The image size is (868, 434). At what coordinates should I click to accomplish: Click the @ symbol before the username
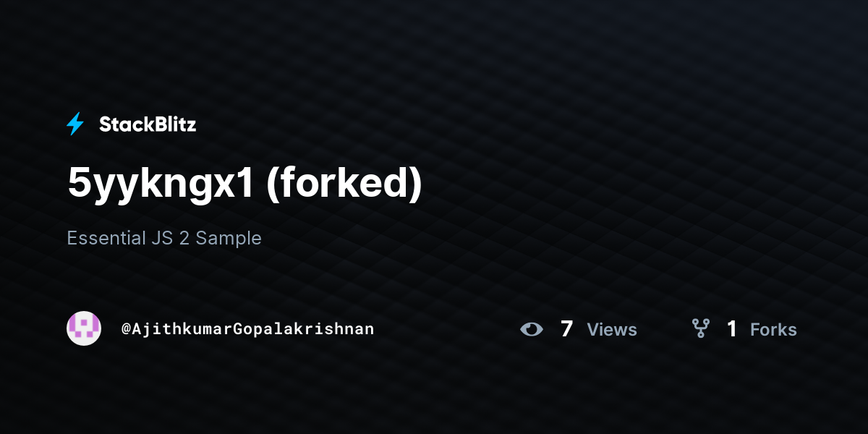click(126, 329)
